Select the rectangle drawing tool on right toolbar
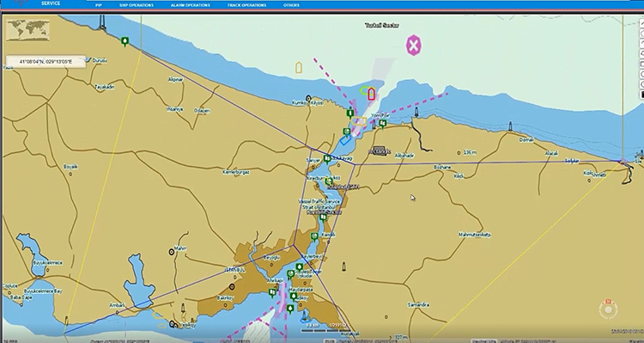The width and height of the screenshot is (644, 343). (x=641, y=64)
